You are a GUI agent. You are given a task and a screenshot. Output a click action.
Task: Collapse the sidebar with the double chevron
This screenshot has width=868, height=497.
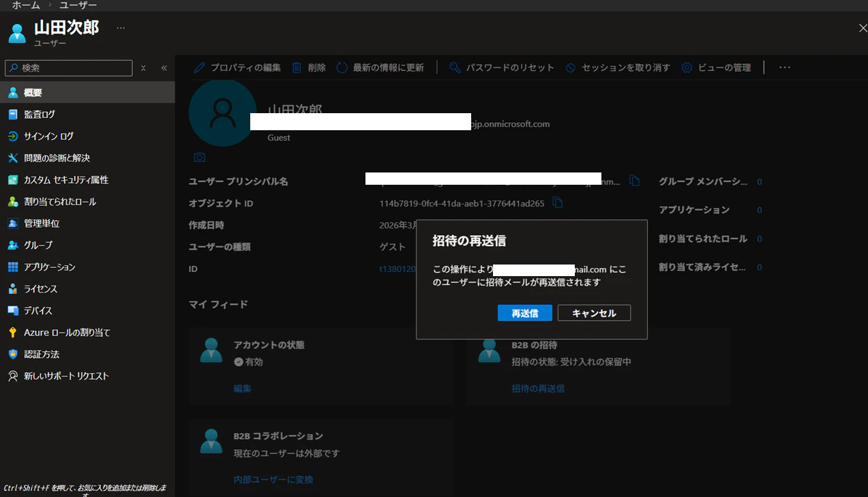pos(164,68)
